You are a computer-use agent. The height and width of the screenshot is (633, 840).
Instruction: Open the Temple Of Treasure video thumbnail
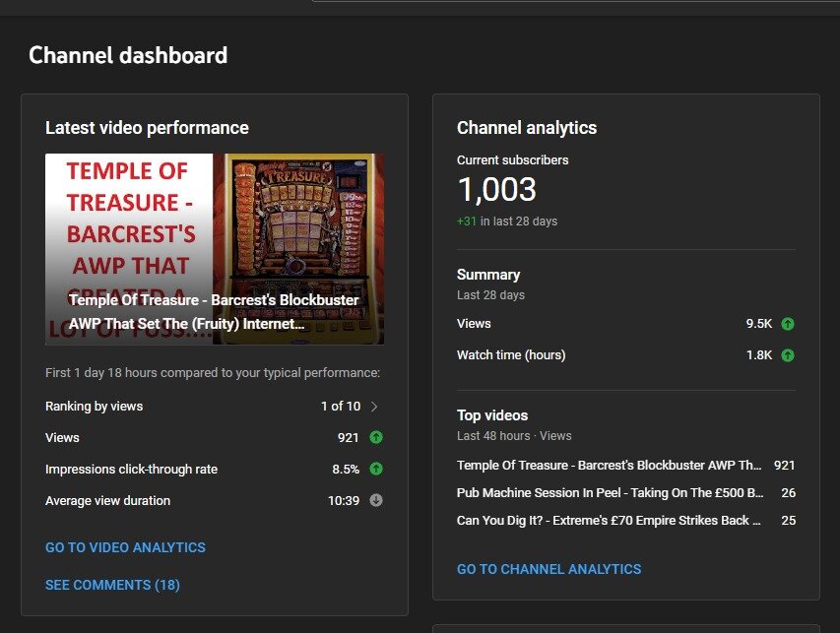point(215,249)
